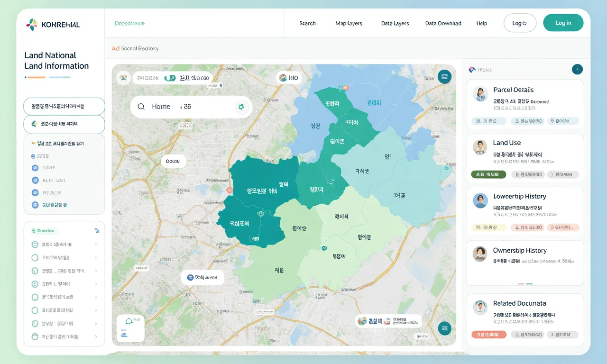Click the red location pin on the map

230,190
